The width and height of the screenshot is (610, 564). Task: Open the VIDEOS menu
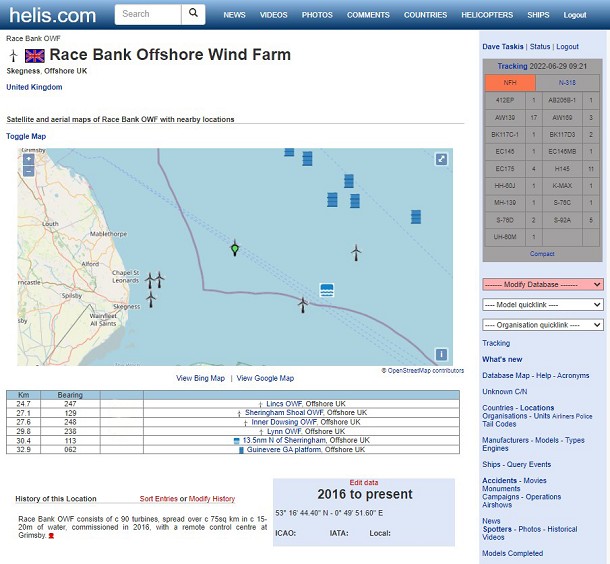(273, 15)
